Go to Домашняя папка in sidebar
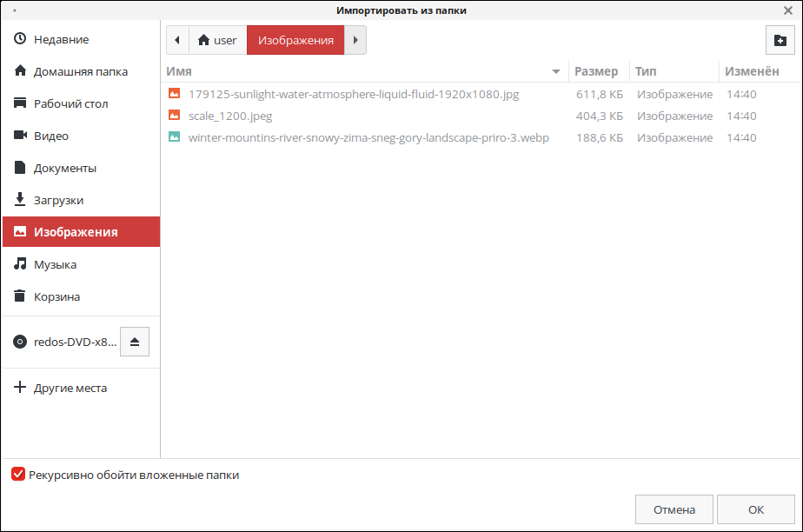The width and height of the screenshot is (803, 532). tap(80, 71)
